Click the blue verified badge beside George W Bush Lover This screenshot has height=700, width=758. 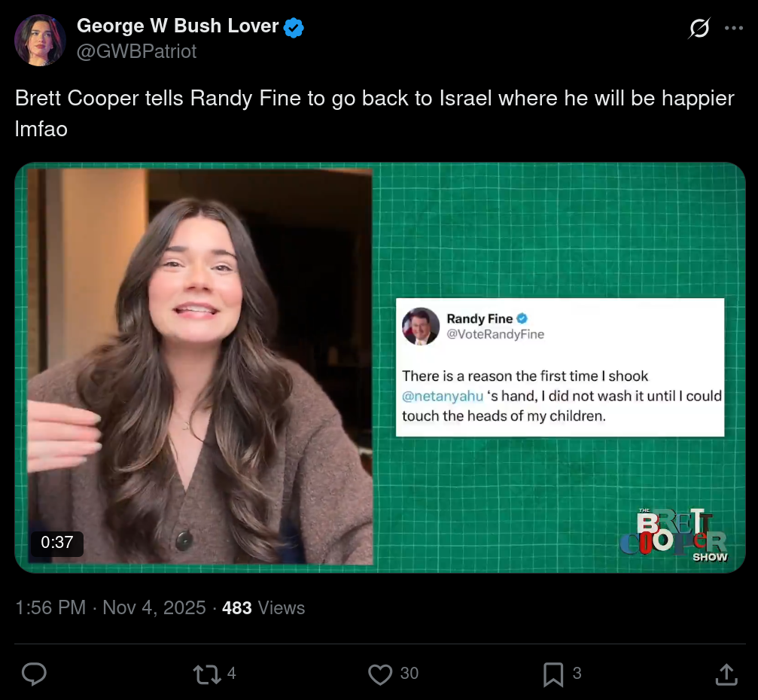294,27
